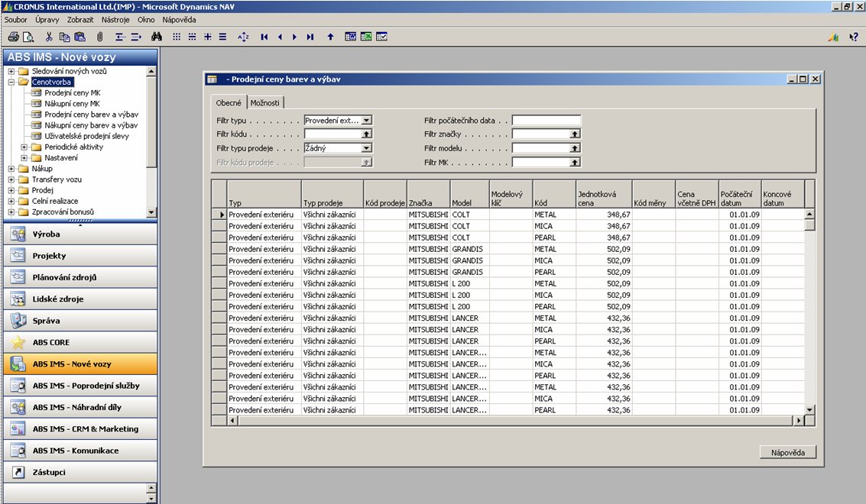Open lookup for Filtr modelu
The image size is (866, 504).
coord(575,148)
